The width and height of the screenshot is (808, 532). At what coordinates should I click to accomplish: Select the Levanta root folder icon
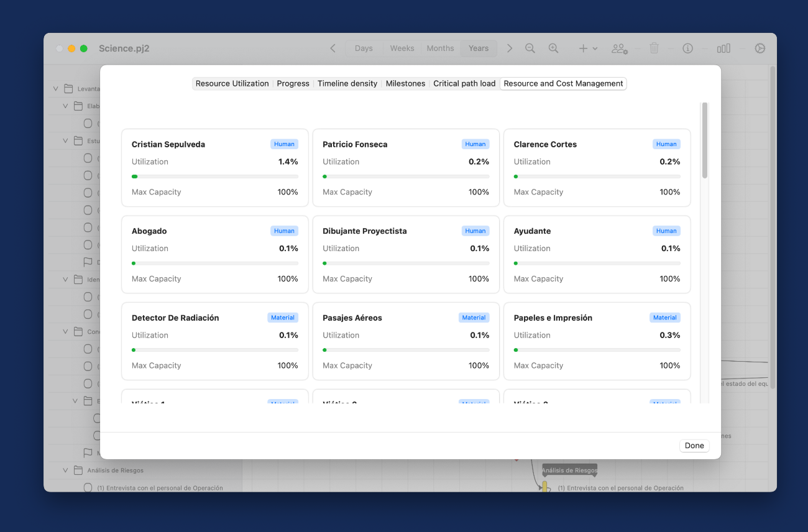[x=68, y=89]
